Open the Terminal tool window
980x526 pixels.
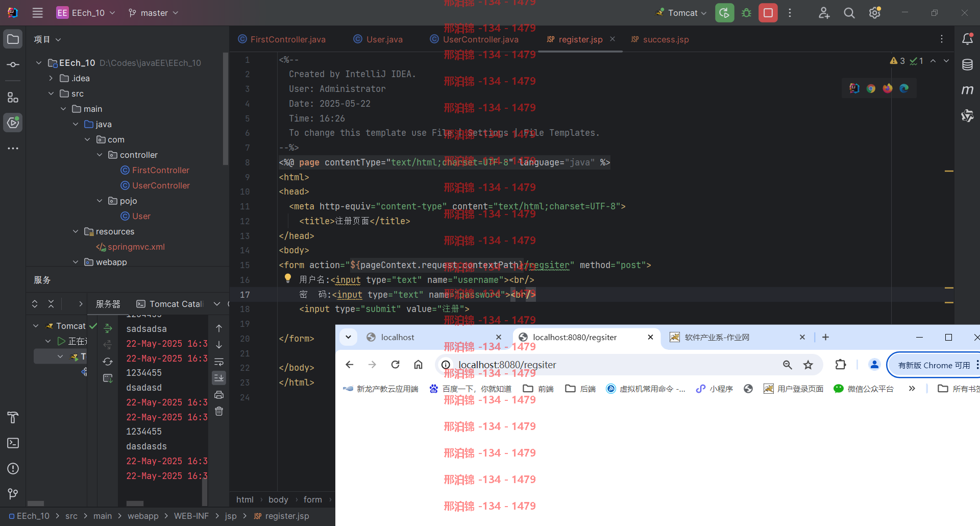coord(13,443)
